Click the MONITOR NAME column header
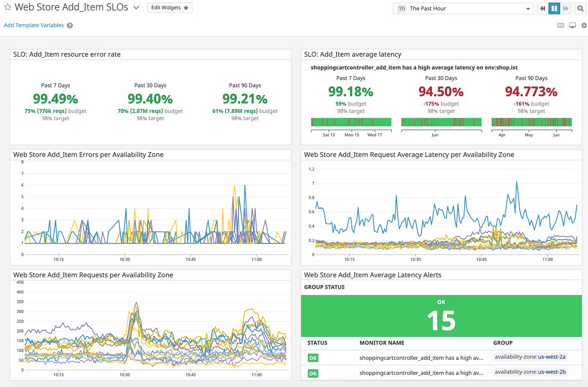This screenshot has height=387, width=588. [x=382, y=343]
